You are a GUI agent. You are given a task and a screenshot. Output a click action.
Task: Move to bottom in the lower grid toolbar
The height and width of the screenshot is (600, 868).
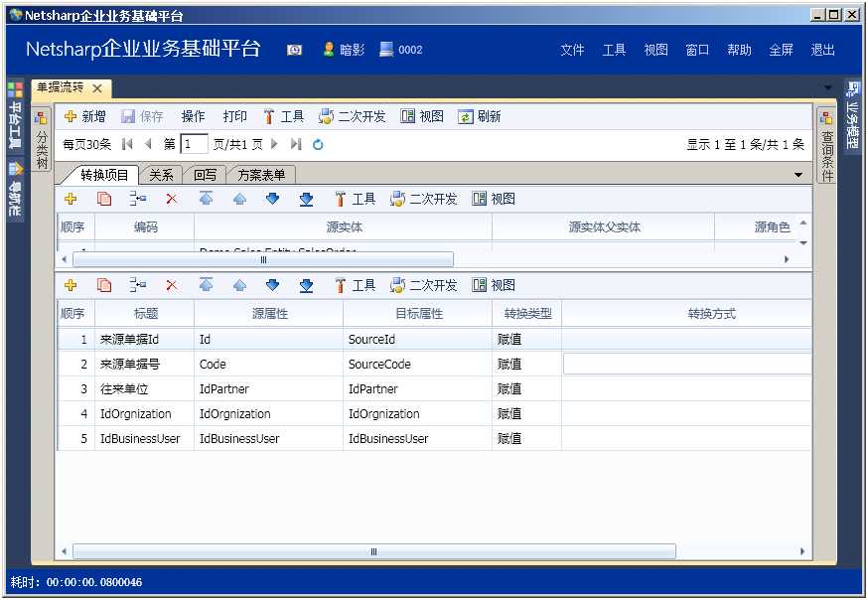[306, 285]
